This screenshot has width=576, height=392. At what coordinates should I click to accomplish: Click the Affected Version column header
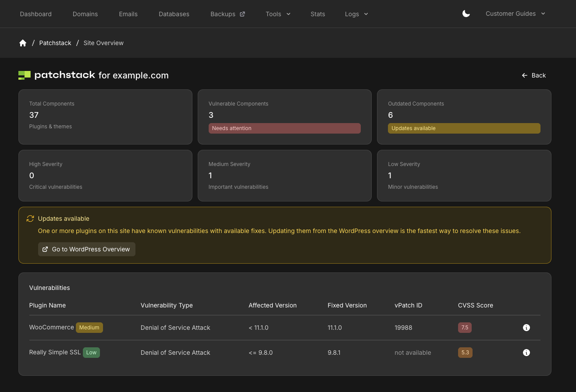click(273, 305)
